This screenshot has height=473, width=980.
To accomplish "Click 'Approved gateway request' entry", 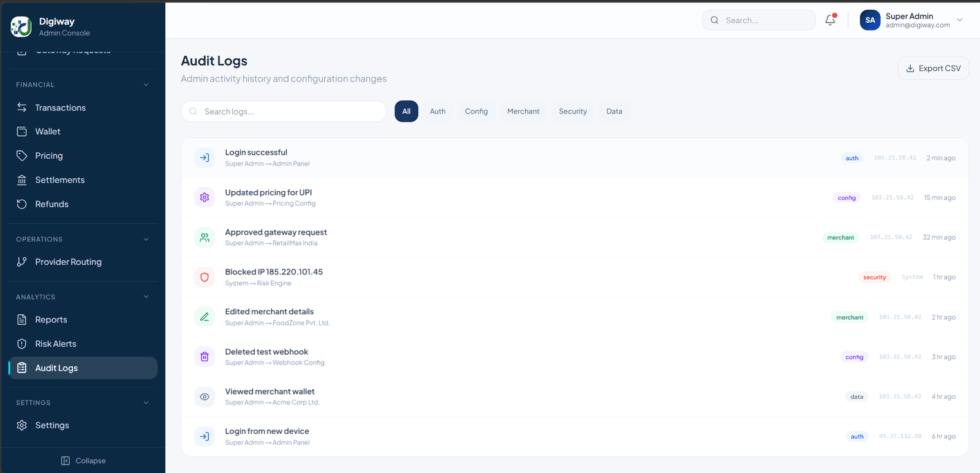I will 276,232.
